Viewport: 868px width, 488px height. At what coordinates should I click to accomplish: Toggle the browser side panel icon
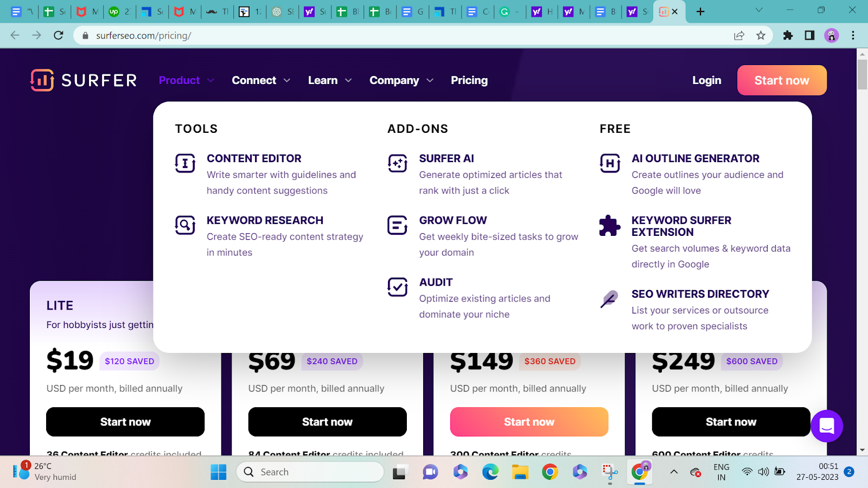(x=809, y=35)
